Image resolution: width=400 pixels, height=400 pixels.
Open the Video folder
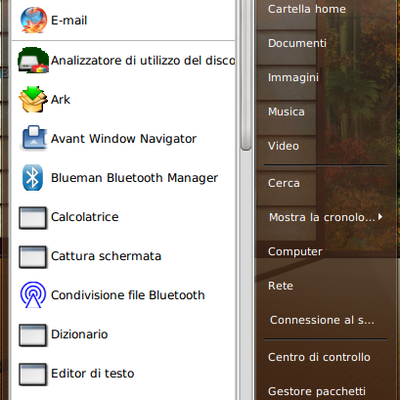point(283,146)
